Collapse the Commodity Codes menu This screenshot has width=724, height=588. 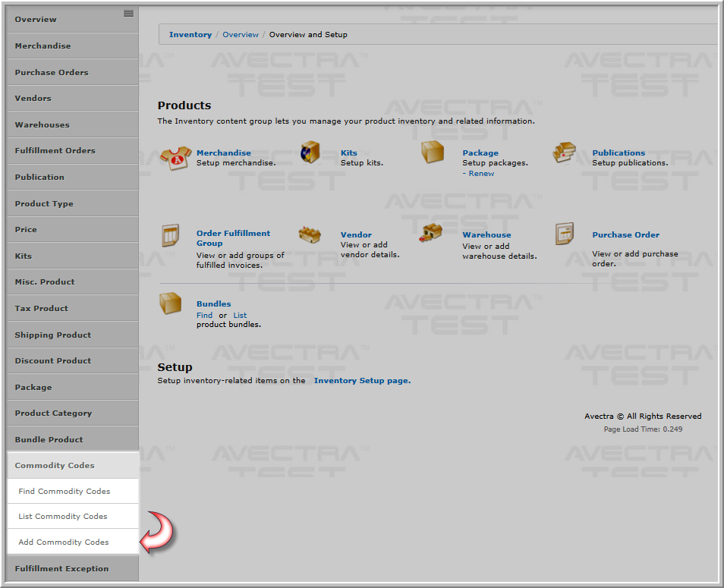pyautogui.click(x=73, y=465)
